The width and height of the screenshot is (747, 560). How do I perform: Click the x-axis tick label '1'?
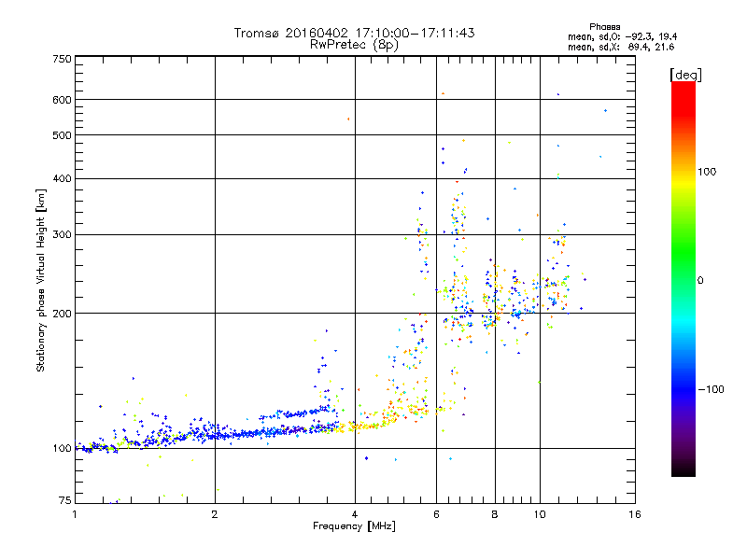tap(75, 514)
